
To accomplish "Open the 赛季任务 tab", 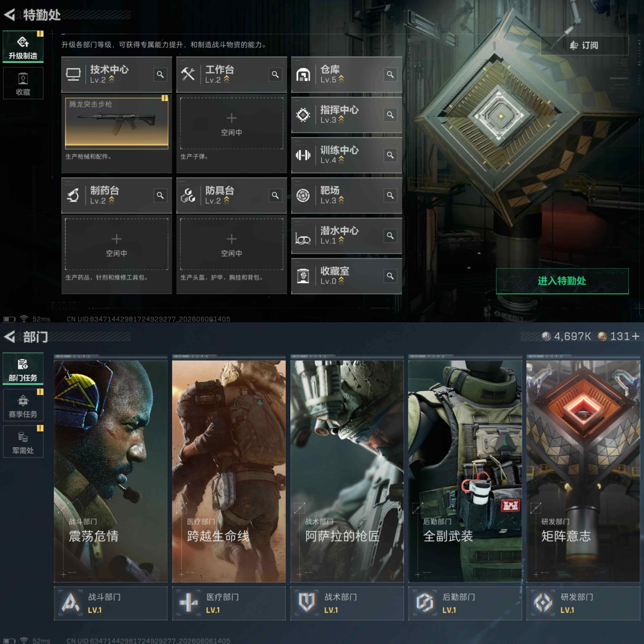I will click(x=23, y=405).
